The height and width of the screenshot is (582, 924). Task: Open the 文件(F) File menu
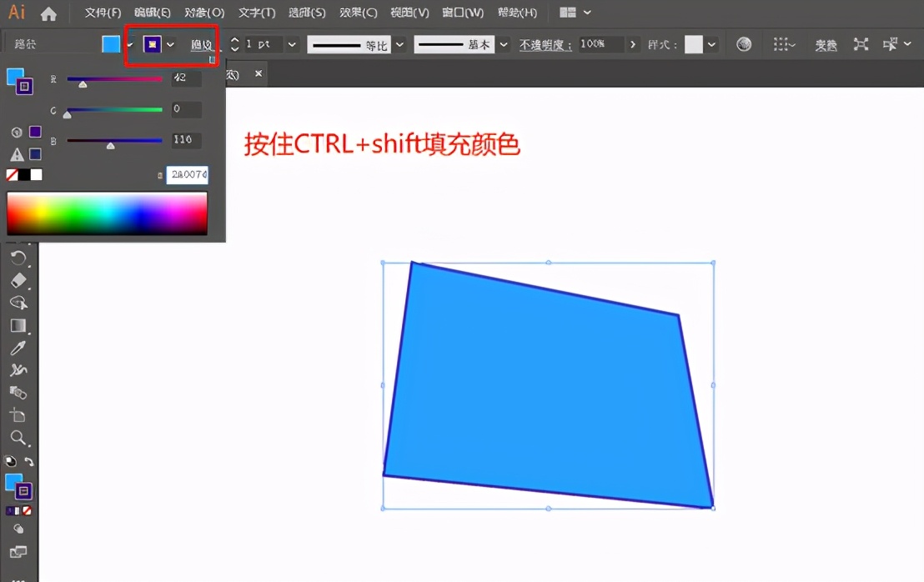tap(103, 13)
